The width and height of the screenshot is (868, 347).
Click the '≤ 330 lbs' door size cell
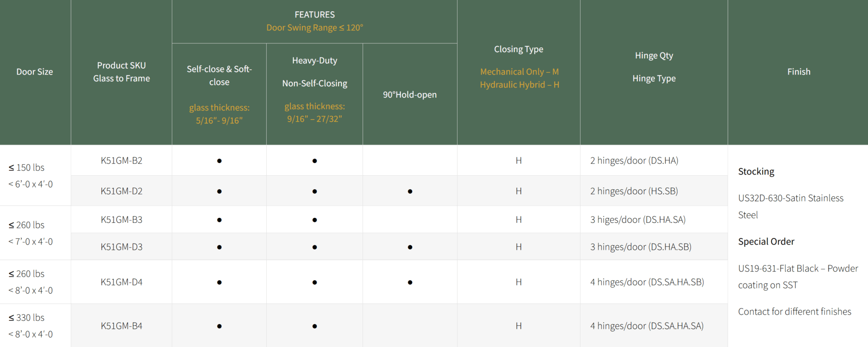pos(27,318)
